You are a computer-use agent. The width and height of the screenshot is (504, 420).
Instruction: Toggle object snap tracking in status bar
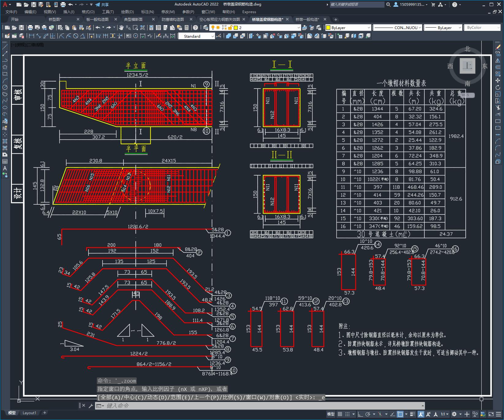pos(393,414)
